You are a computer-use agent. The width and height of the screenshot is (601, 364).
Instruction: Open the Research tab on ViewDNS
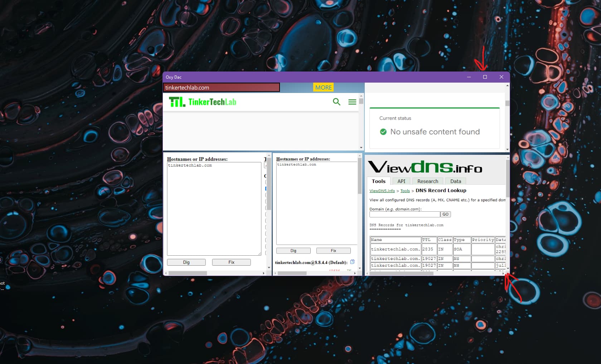427,181
